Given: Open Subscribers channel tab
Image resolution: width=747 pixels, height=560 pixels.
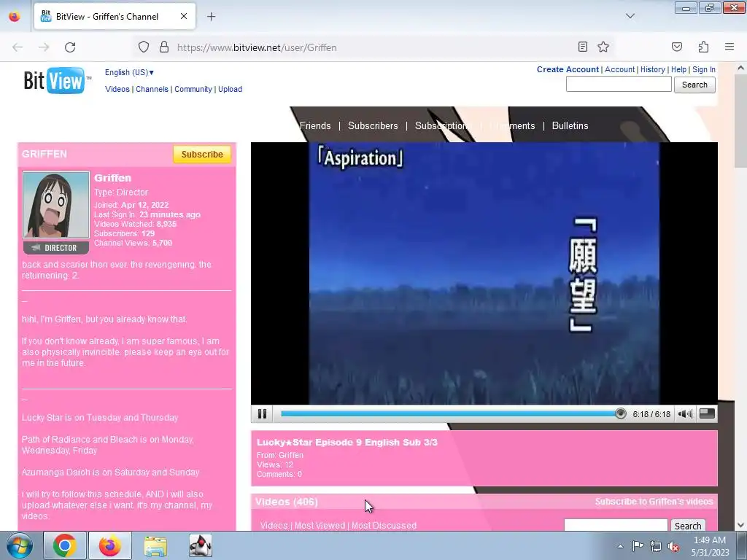Looking at the screenshot, I should pyautogui.click(x=373, y=125).
